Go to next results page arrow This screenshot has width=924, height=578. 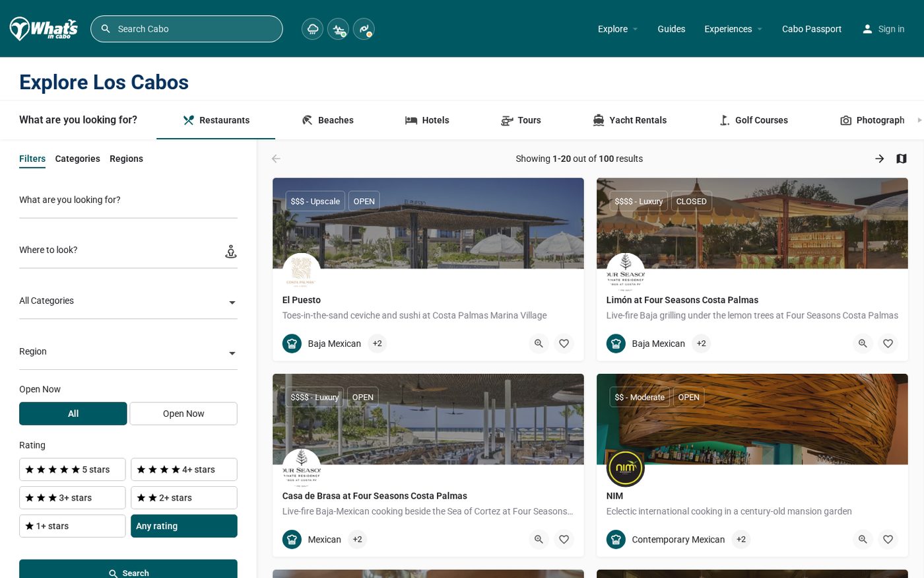[879, 159]
